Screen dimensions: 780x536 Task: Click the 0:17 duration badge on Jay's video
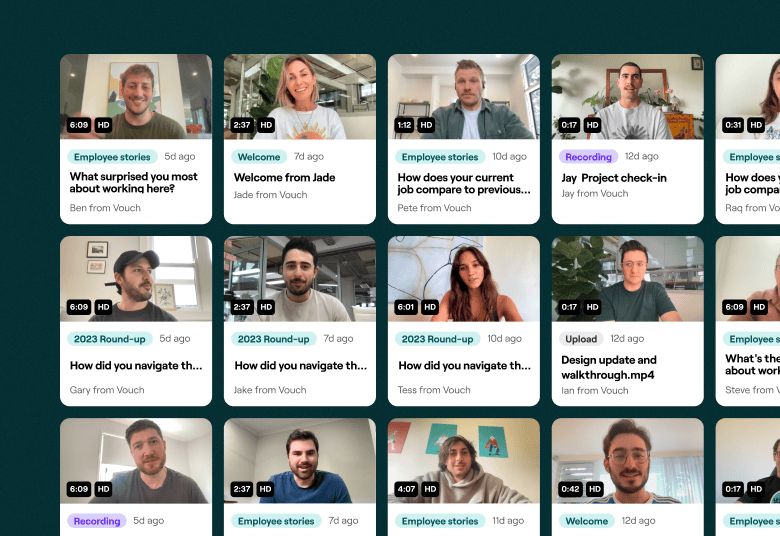[569, 125]
